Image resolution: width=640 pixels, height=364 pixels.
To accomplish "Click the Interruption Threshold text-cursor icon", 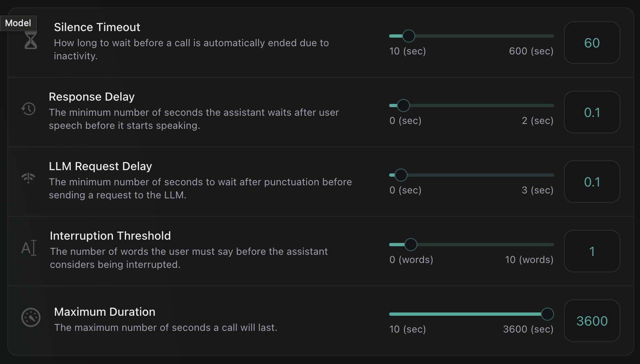I will [x=29, y=248].
